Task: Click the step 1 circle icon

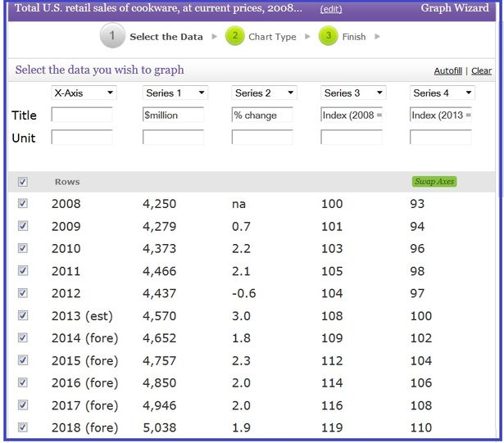Action: [112, 37]
